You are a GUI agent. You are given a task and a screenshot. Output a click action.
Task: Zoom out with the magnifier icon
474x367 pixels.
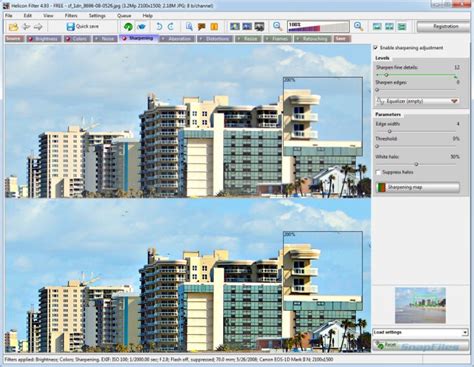click(x=277, y=27)
